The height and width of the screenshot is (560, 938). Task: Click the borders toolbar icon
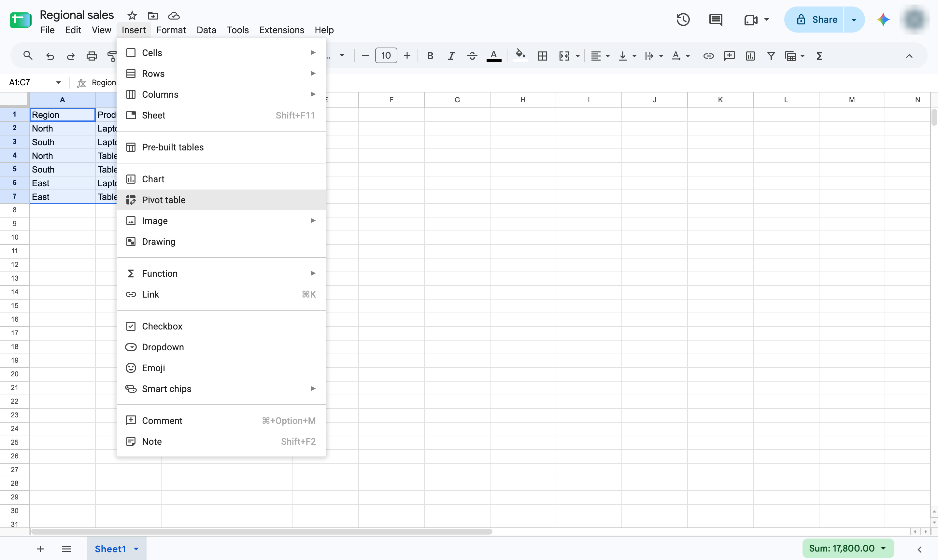[x=542, y=56]
